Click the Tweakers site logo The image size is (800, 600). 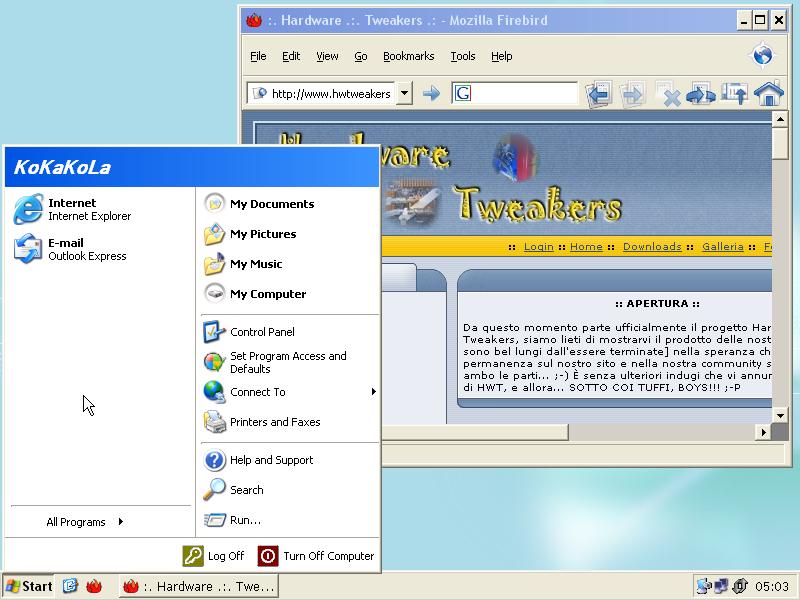[538, 205]
